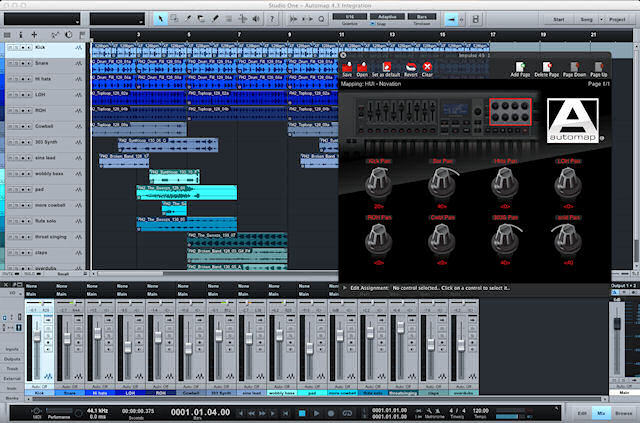Click the Page Up icon in Automap
The height and width of the screenshot is (423, 640).
click(598, 69)
